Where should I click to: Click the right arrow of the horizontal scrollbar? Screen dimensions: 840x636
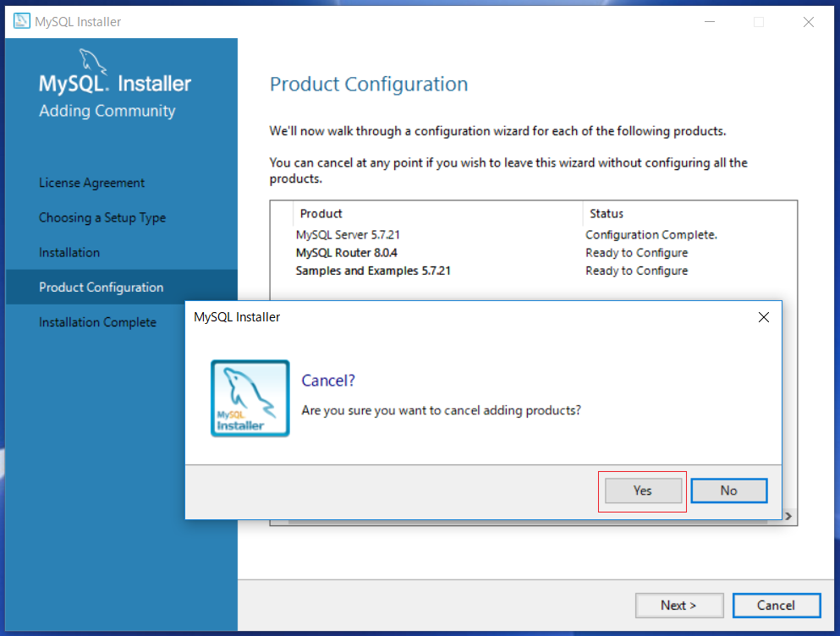pyautogui.click(x=788, y=515)
